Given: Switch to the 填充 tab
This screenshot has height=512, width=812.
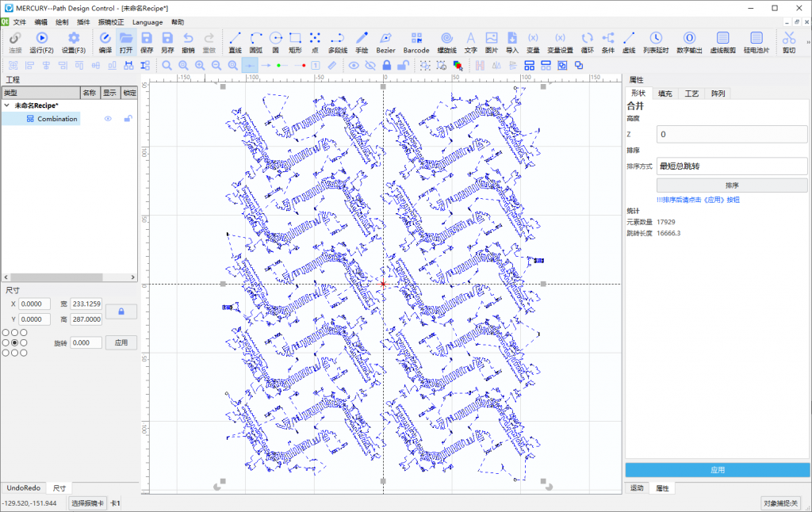Looking at the screenshot, I should pyautogui.click(x=665, y=94).
